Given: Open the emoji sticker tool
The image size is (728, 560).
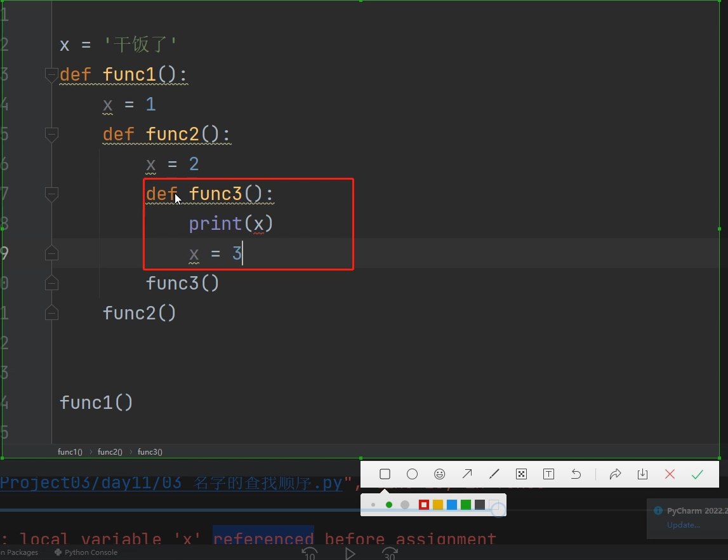Looking at the screenshot, I should point(440,474).
